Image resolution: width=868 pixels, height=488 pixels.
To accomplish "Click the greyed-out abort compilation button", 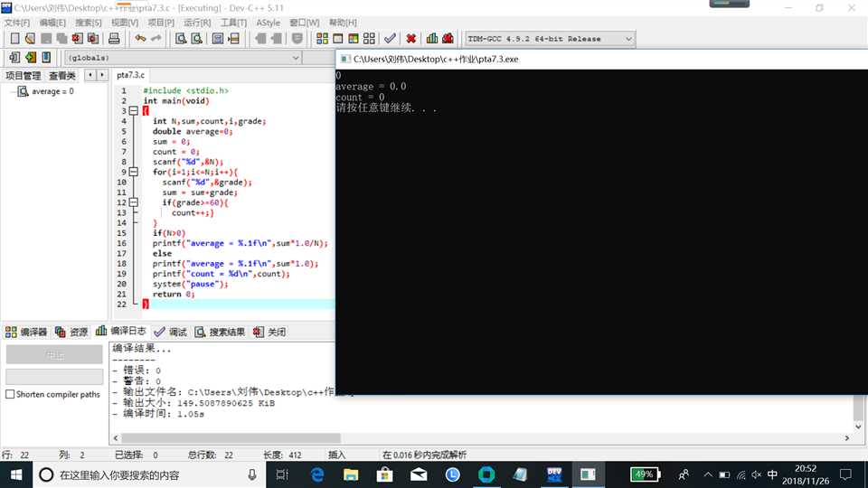I will point(54,354).
